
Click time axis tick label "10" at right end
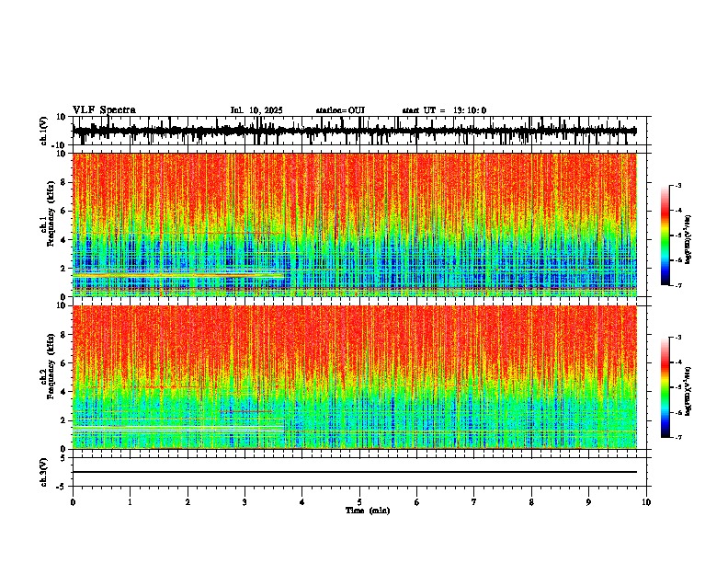646,502
